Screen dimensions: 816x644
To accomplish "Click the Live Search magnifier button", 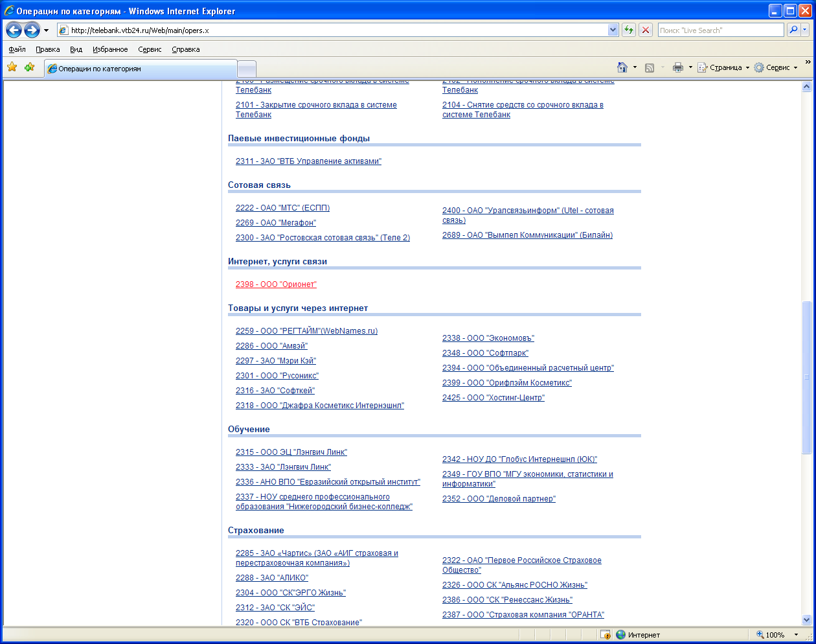I will 793,30.
